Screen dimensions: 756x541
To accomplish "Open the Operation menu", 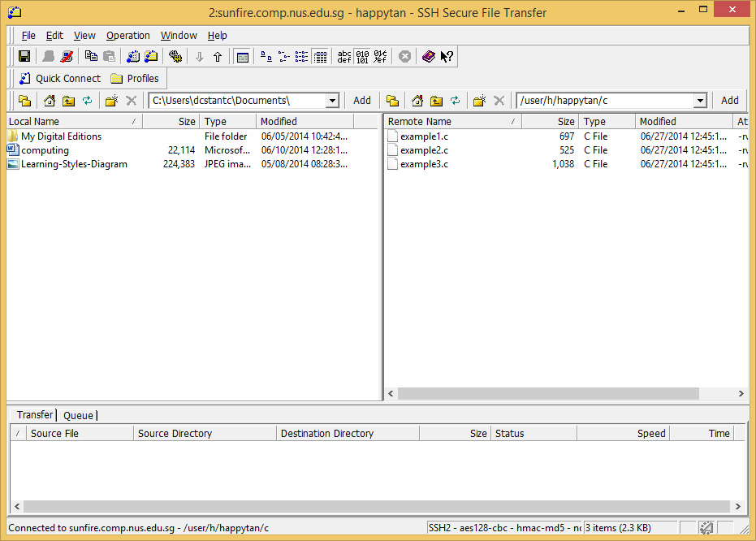I will (x=127, y=36).
